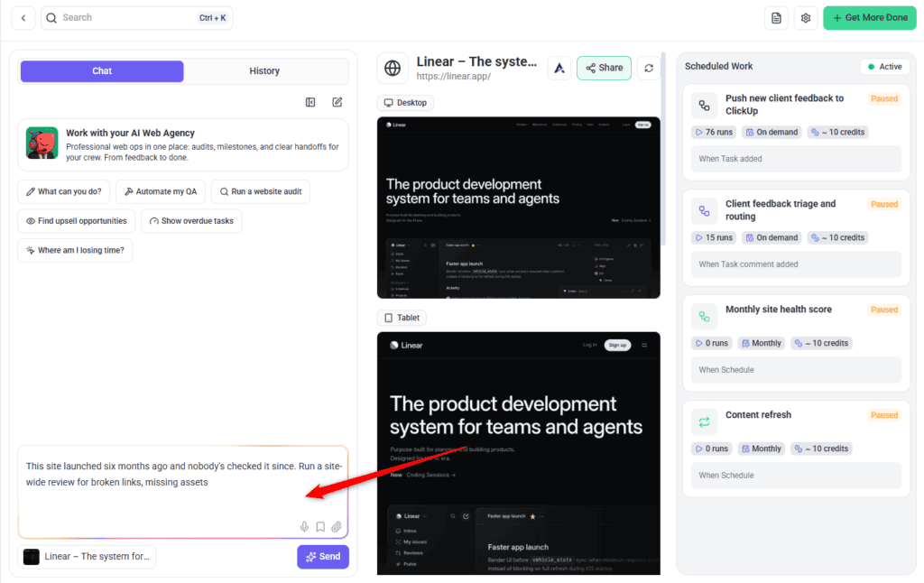The height and width of the screenshot is (583, 924).
Task: Choose Find upsell opportunities suggestion
Action: click(77, 221)
